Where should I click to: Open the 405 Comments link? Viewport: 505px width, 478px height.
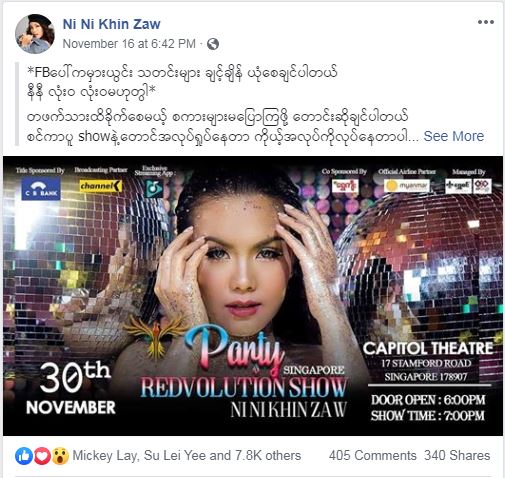click(x=373, y=456)
